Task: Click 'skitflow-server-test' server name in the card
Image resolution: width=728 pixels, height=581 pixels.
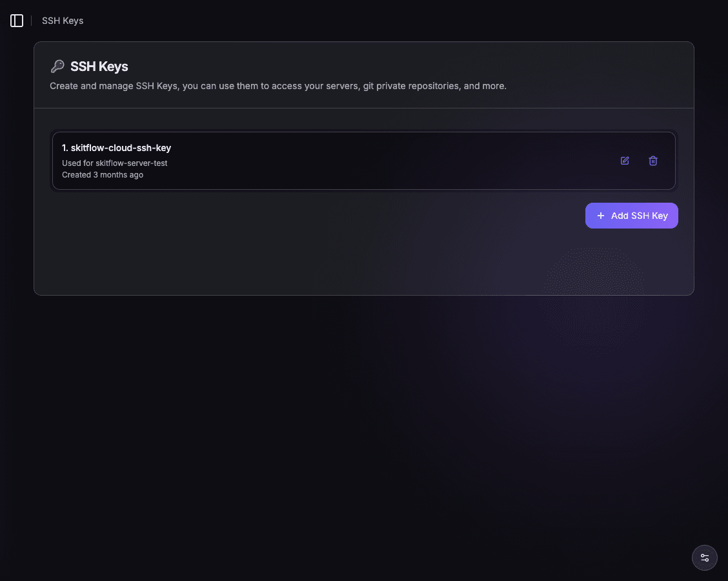Action: (132, 163)
